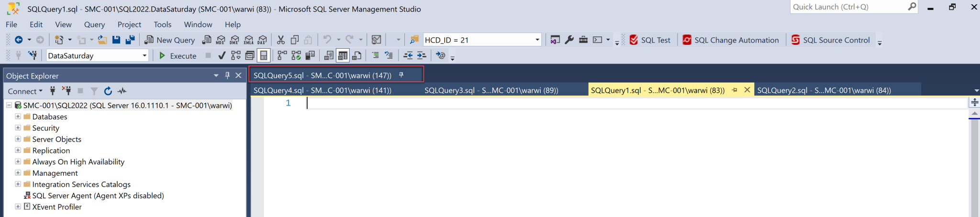The width and height of the screenshot is (980, 217).
Task: Expand the Security node
Action: pos(18,128)
